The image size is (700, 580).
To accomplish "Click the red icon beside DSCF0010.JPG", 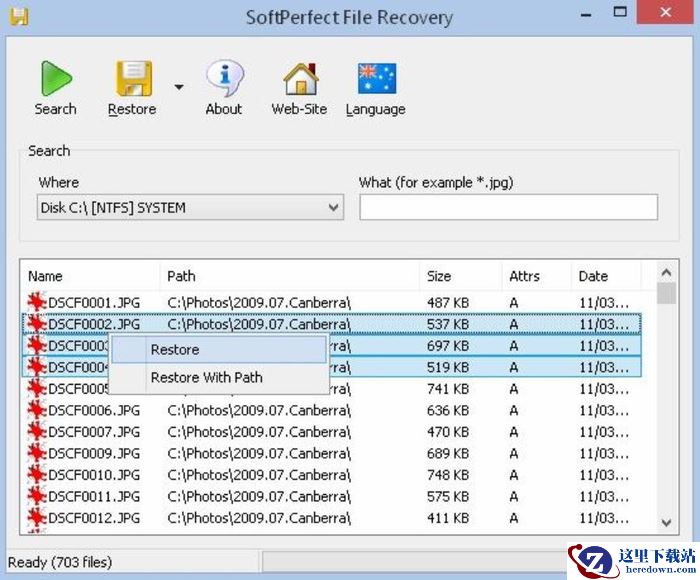I will (x=37, y=474).
